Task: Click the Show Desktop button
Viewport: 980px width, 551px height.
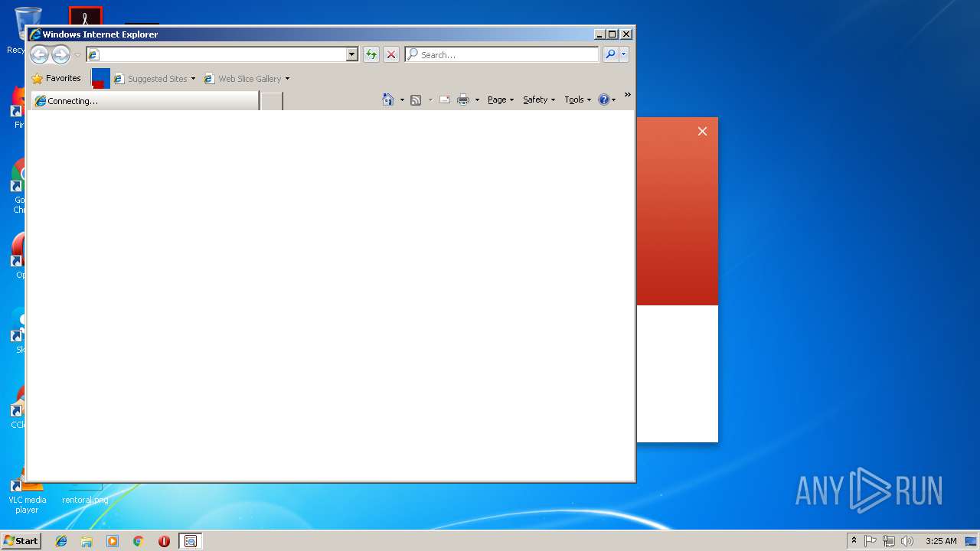Action: point(972,541)
